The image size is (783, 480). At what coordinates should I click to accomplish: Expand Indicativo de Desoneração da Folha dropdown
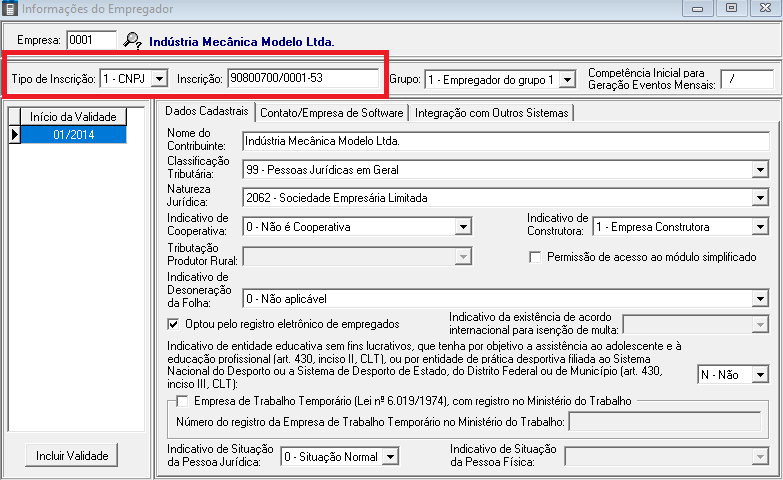coord(760,298)
